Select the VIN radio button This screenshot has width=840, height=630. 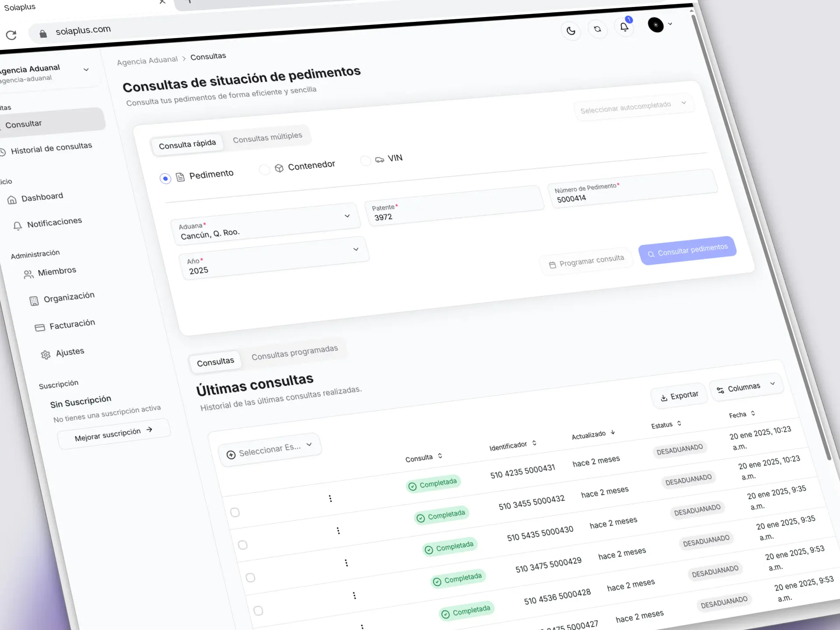(365, 161)
